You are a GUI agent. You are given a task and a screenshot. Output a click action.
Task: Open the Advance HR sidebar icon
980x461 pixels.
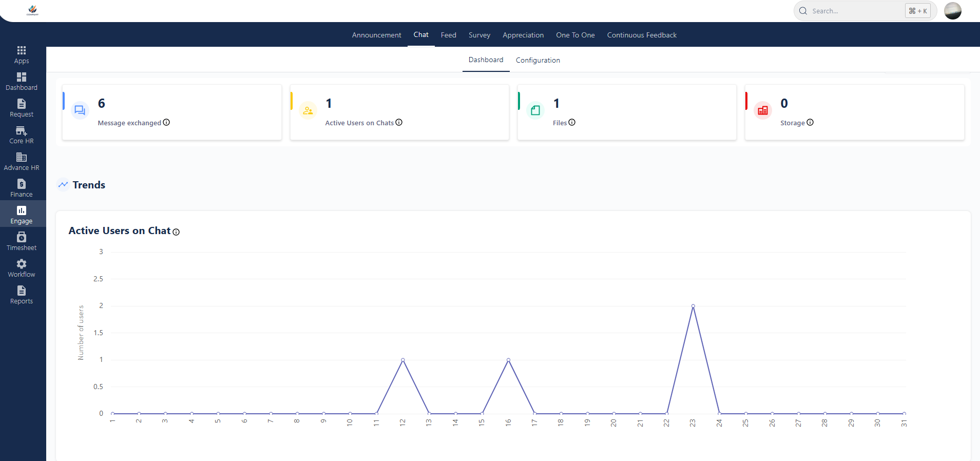(x=22, y=157)
